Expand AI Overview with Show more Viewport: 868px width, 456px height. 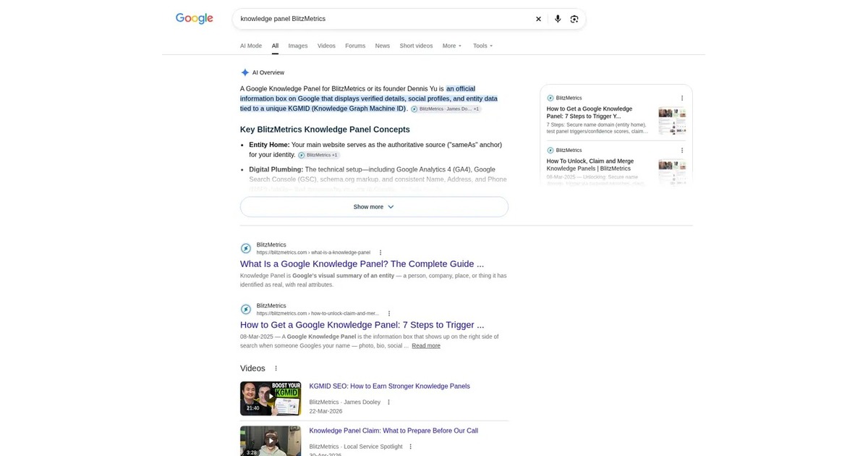point(374,206)
